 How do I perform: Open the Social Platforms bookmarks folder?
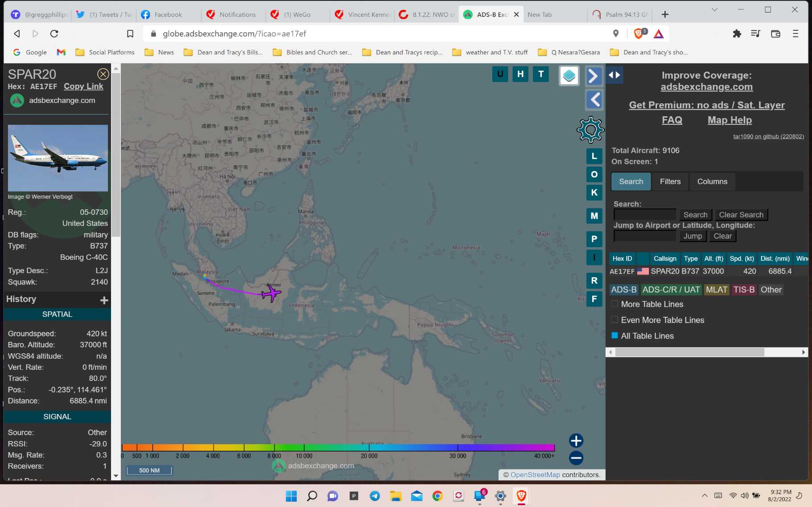point(105,52)
